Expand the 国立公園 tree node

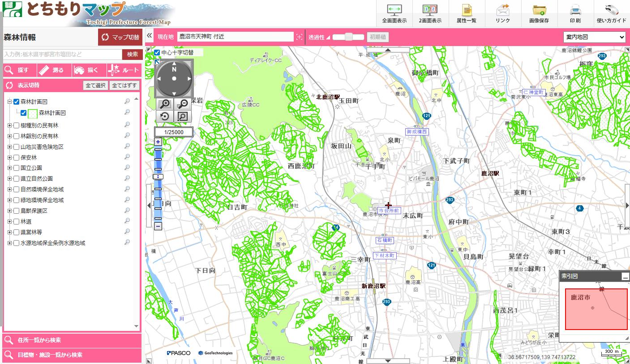click(9, 168)
